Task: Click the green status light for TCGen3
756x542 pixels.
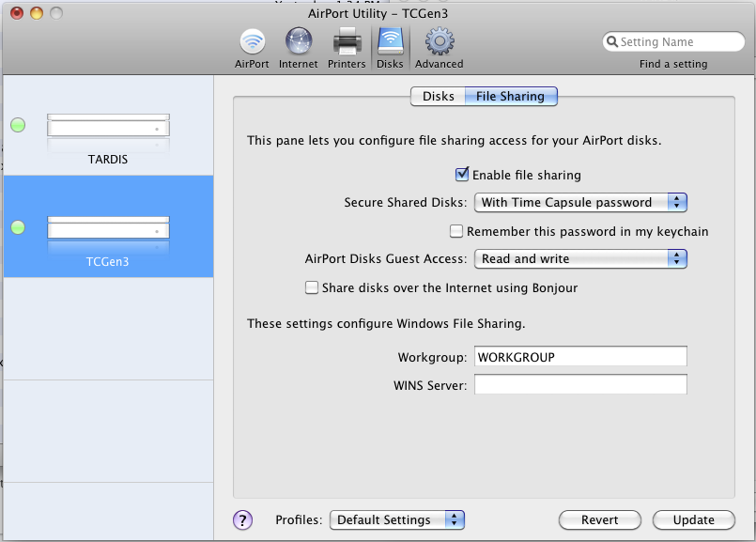Action: pos(18,227)
